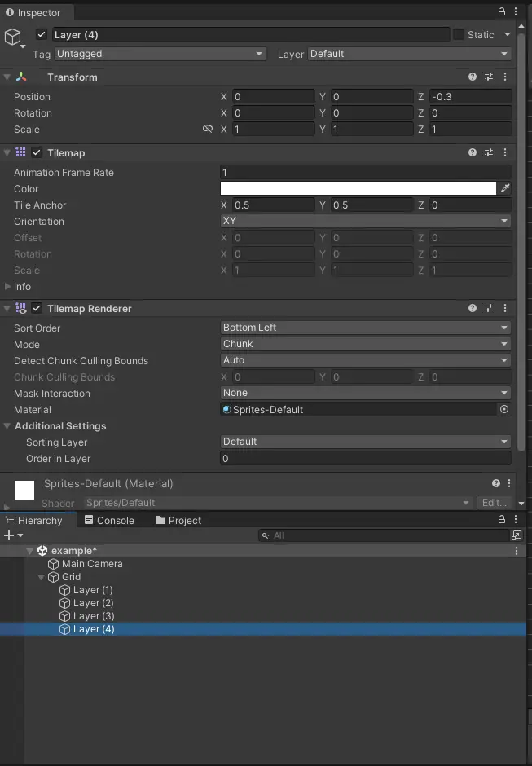This screenshot has width=532, height=766.
Task: Collapse the Grid object in Hierarchy
Action: 41,577
